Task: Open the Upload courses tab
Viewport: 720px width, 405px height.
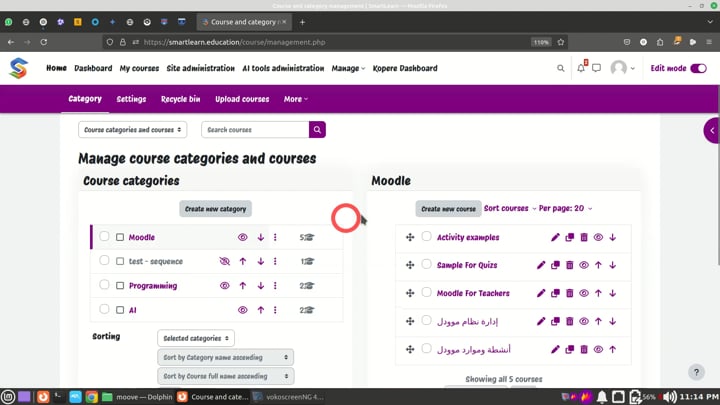Action: (x=242, y=99)
